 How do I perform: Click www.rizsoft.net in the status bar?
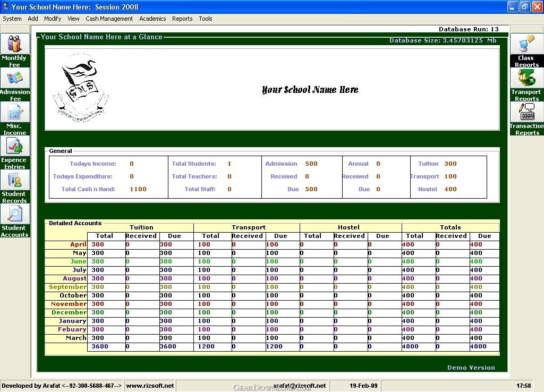pyautogui.click(x=150, y=386)
